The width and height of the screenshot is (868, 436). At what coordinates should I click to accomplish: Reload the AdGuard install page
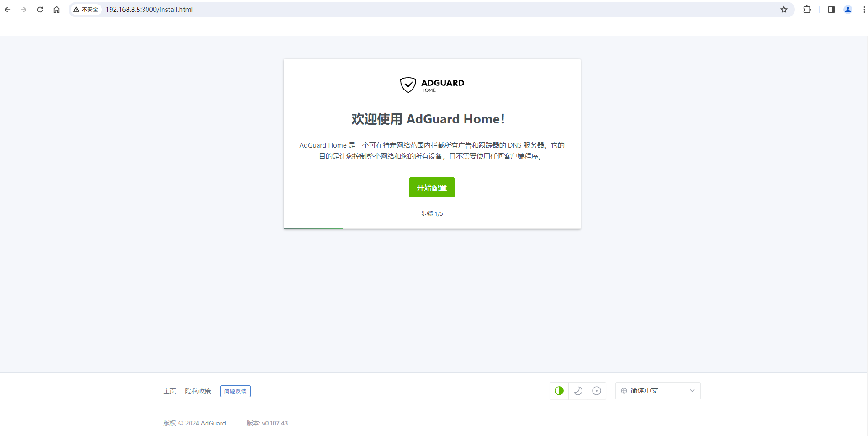click(x=40, y=10)
